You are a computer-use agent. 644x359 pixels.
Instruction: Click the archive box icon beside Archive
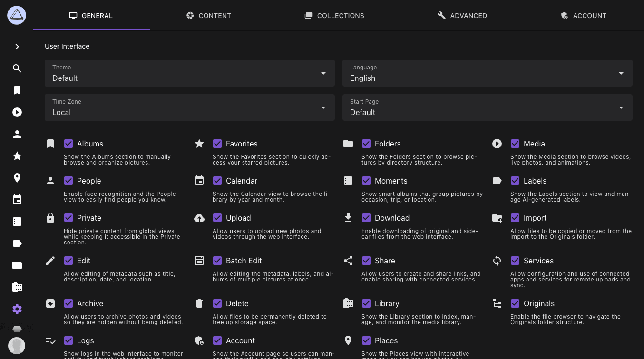pyautogui.click(x=50, y=303)
